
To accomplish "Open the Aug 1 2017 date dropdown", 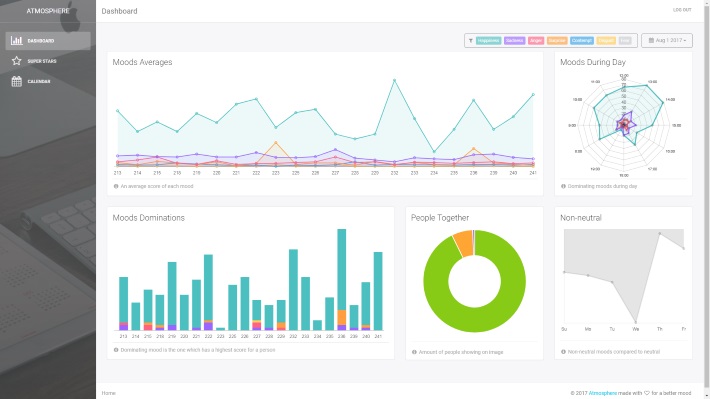I will pyautogui.click(x=667, y=40).
